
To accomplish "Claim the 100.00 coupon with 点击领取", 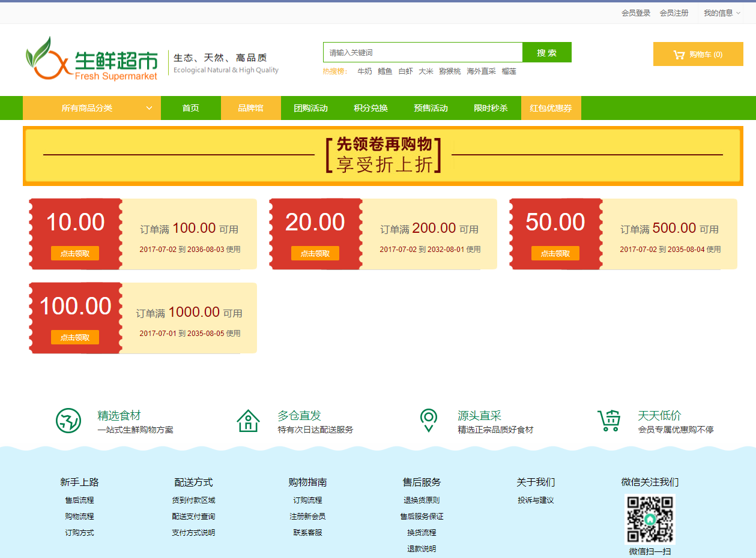I will pos(75,337).
